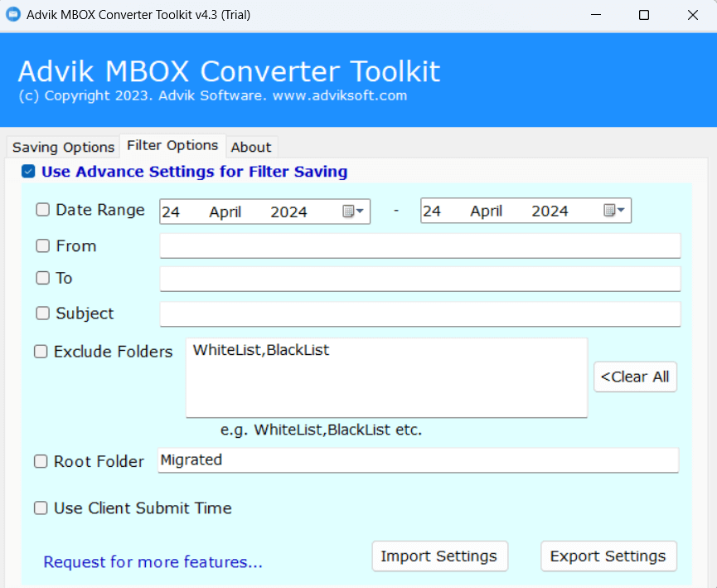Viewport: 717px width, 588px height.
Task: Click the From text field
Action: pos(420,245)
